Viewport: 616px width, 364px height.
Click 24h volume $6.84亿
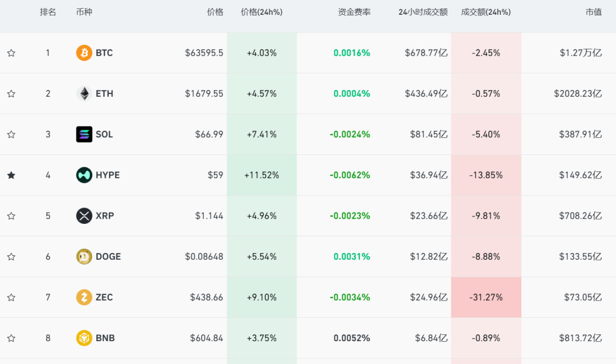pos(431,338)
